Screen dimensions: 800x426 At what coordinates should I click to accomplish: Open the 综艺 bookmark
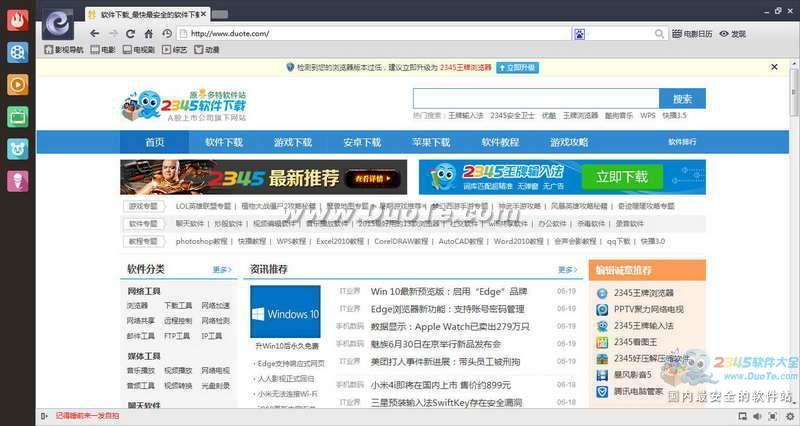pos(174,49)
